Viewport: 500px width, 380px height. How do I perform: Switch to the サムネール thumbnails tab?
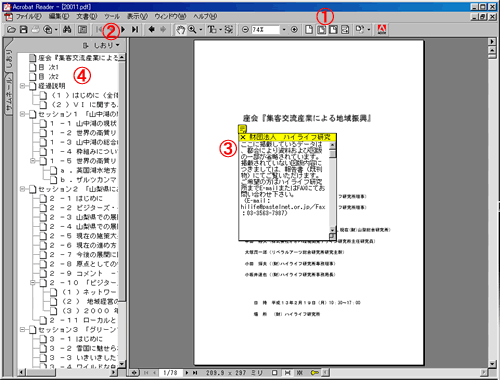(9, 93)
